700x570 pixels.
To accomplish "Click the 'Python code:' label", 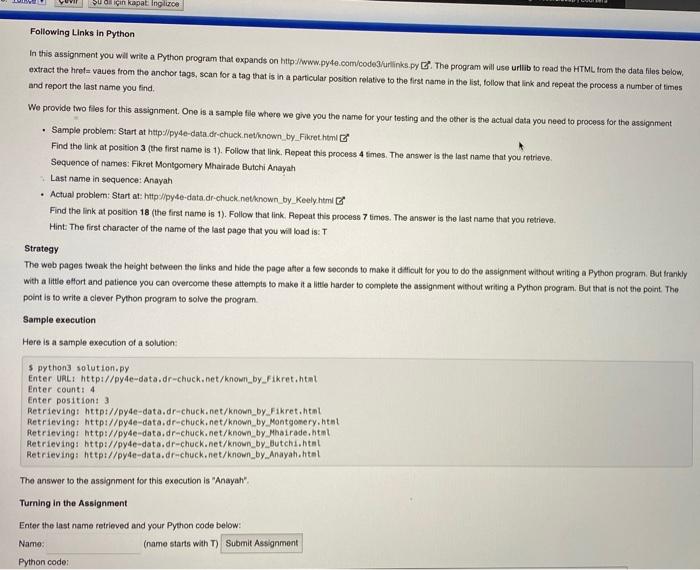I will point(44,562).
